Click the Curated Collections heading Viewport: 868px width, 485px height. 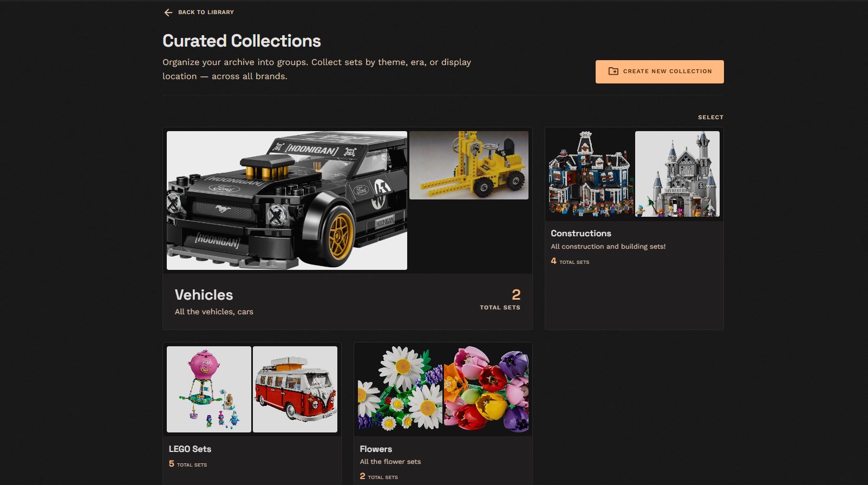[x=242, y=41]
